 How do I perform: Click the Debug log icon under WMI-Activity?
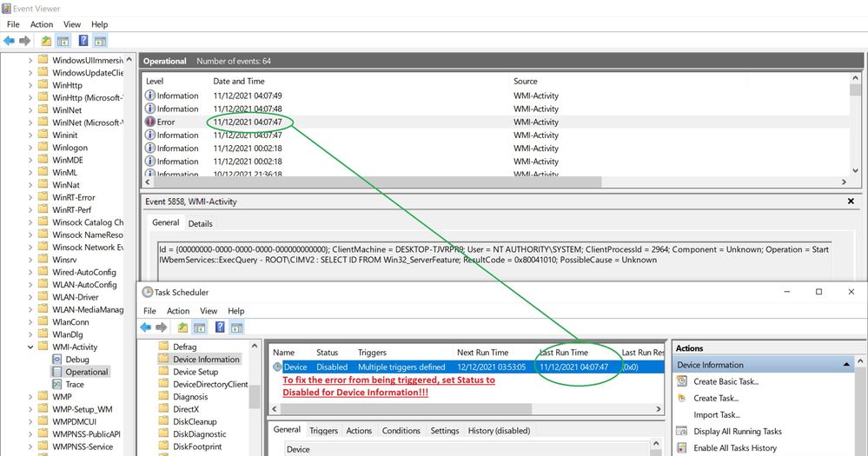coord(57,360)
